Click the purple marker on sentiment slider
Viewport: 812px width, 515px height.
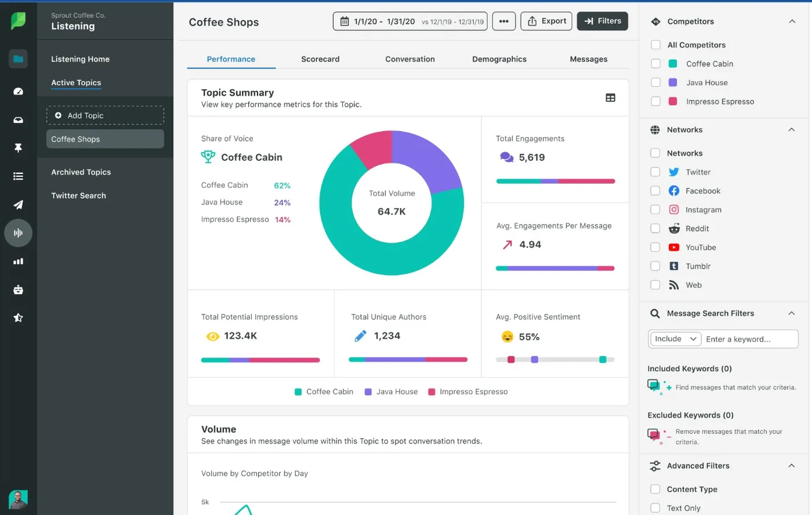click(535, 360)
